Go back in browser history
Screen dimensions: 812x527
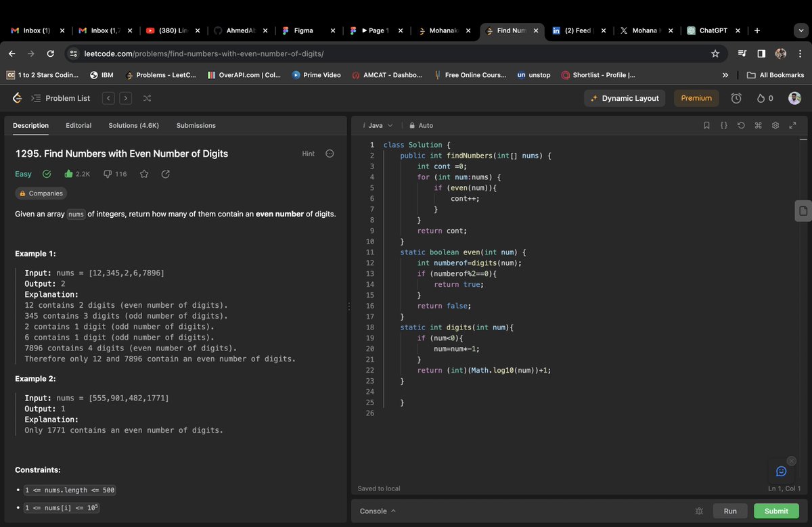[x=12, y=53]
